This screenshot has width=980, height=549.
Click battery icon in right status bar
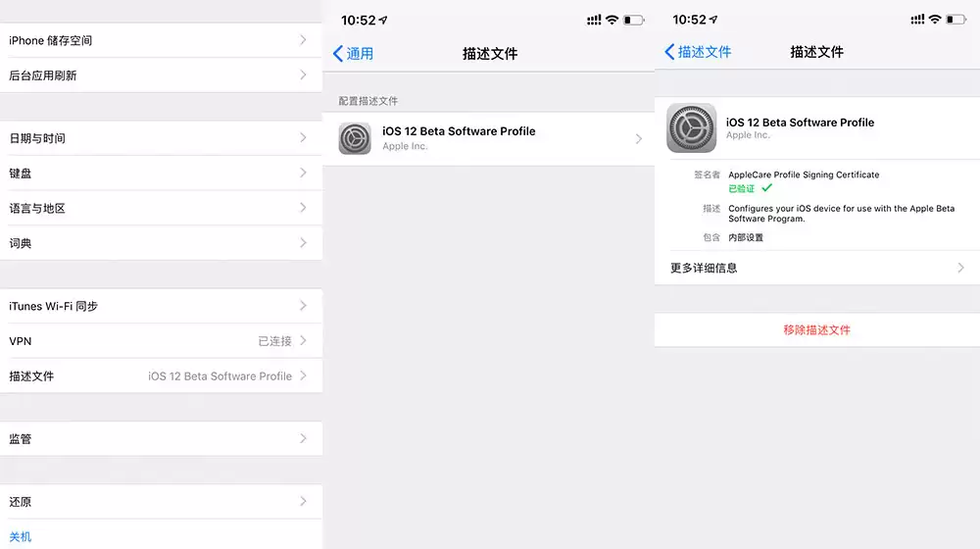(956, 20)
